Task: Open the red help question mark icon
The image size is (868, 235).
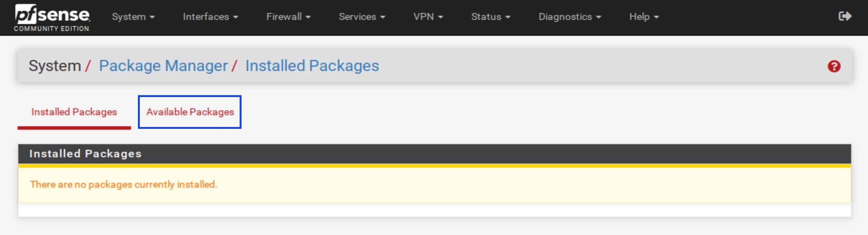Action: click(834, 66)
